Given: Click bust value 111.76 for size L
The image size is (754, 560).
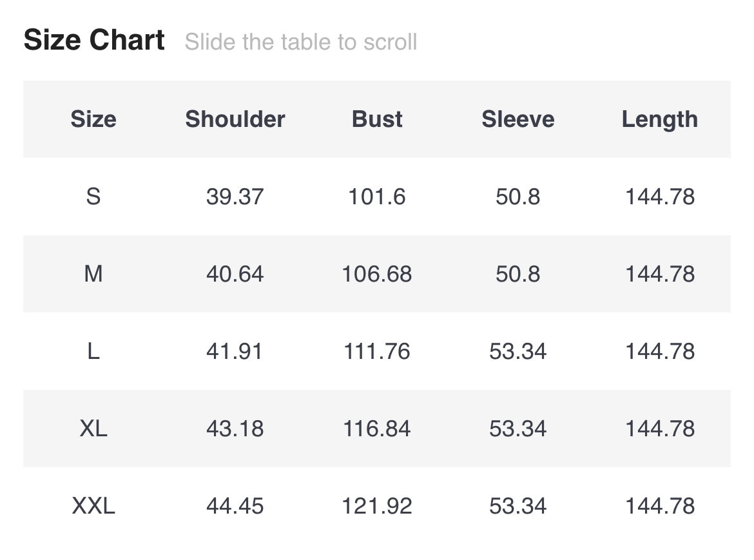Looking at the screenshot, I should point(377,351).
